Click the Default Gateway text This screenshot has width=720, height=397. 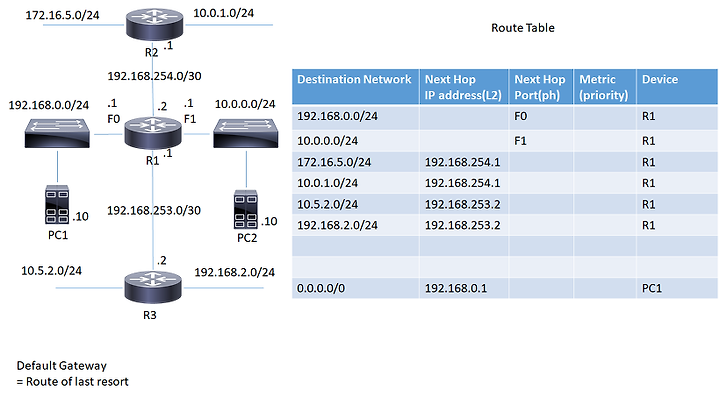[62, 366]
